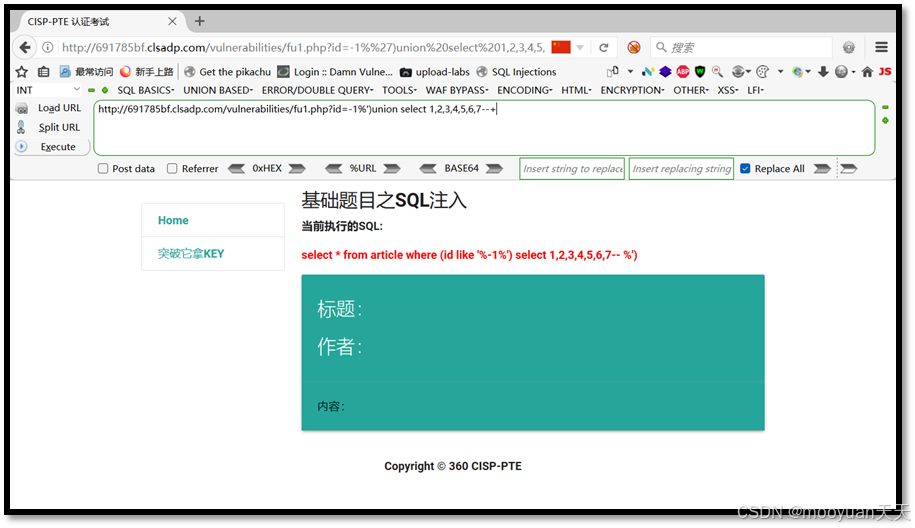
Task: Uncheck the Replace All checkbox
Action: coord(745,169)
